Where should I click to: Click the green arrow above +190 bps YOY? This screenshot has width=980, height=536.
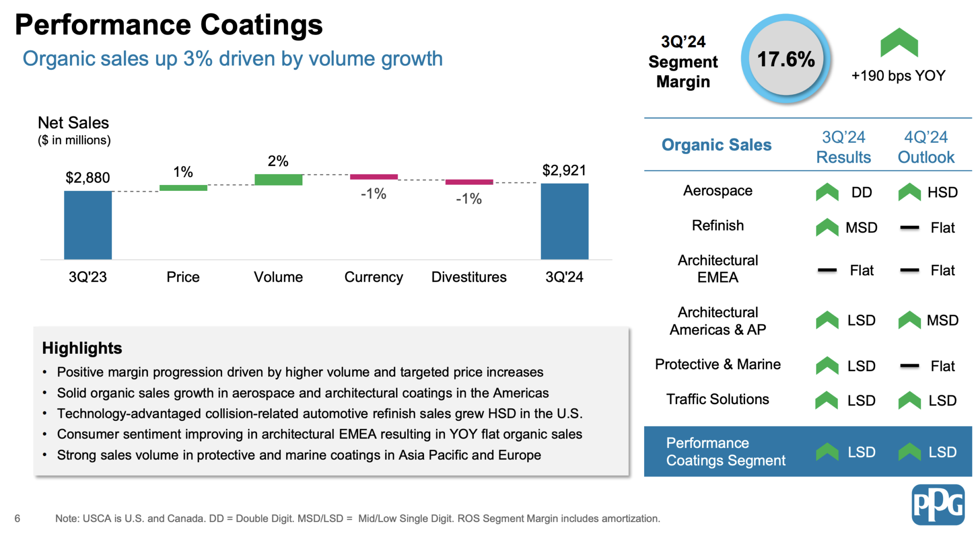899,44
